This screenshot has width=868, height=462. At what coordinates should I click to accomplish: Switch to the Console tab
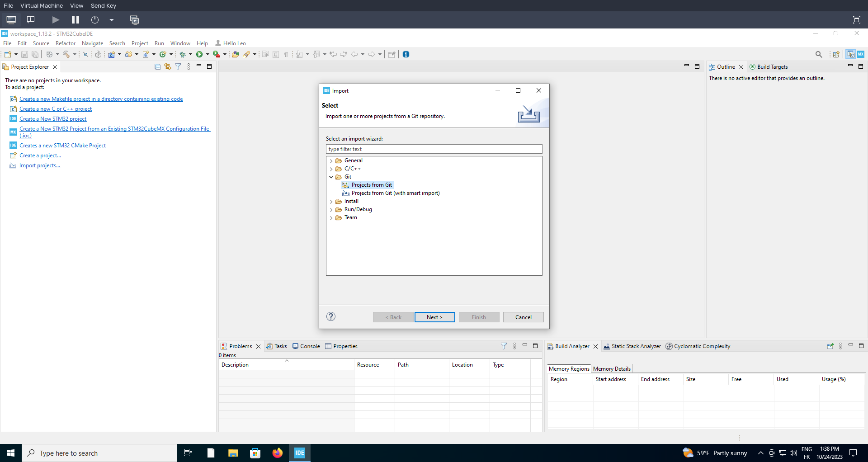click(306, 346)
